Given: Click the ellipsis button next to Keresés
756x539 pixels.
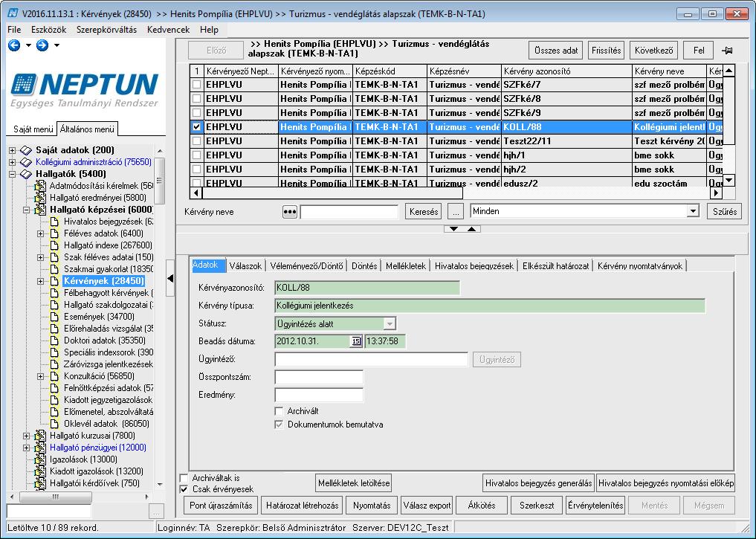Looking at the screenshot, I should point(456,212).
